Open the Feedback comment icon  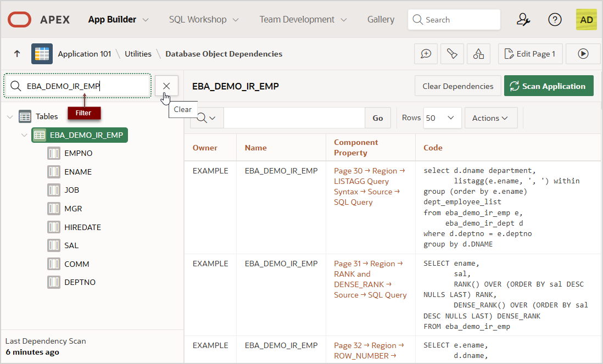426,54
